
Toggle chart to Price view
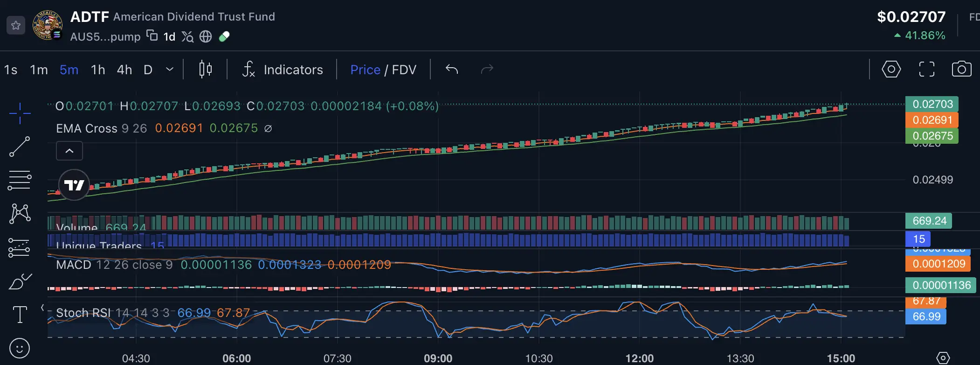365,70
